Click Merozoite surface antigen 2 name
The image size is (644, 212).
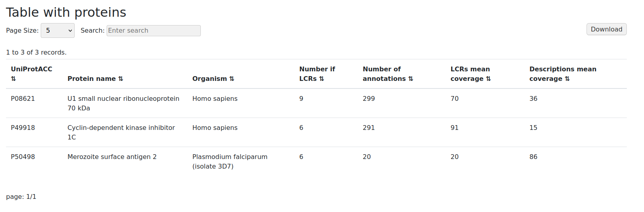[112, 157]
